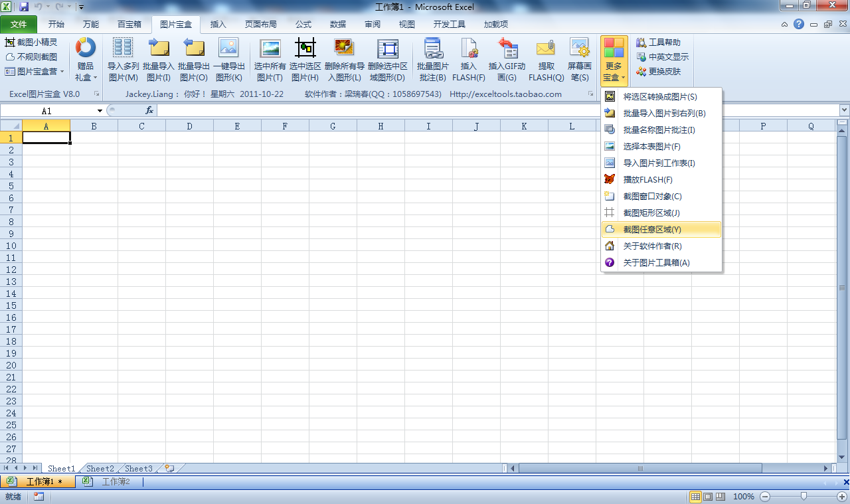The image size is (850, 504).
Task: Click 工具帮助 in the ribbon
Action: tap(658, 42)
